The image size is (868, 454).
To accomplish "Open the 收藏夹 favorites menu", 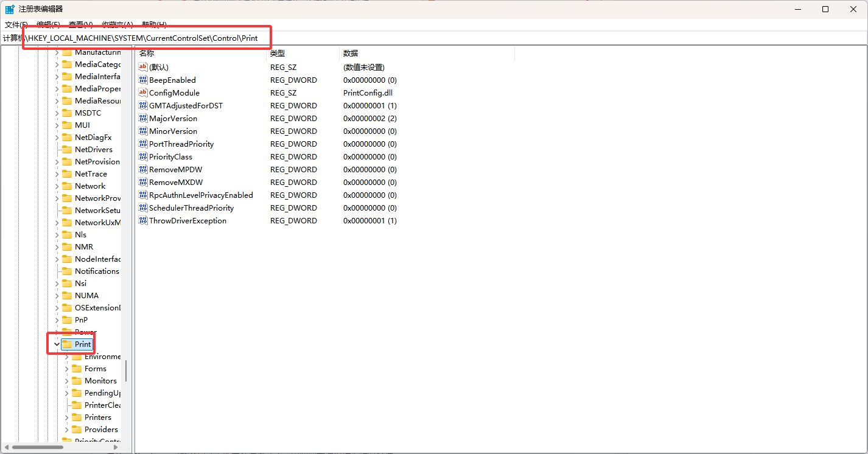I will tap(117, 25).
